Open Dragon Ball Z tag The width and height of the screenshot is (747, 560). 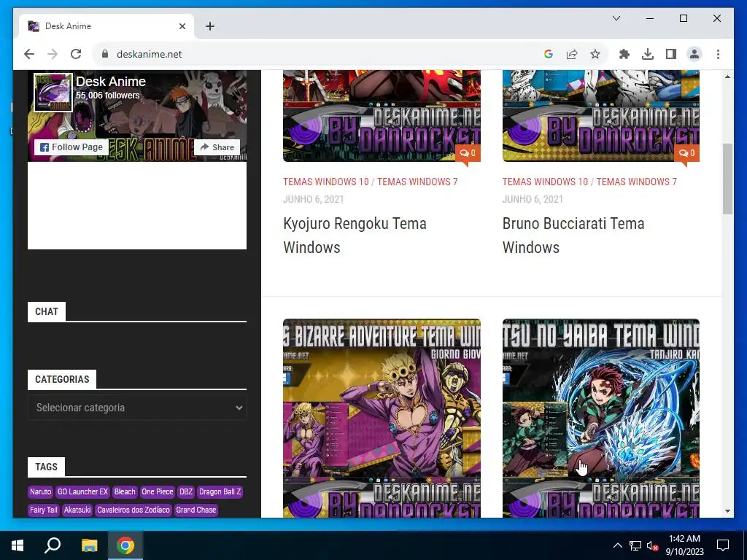click(x=220, y=491)
